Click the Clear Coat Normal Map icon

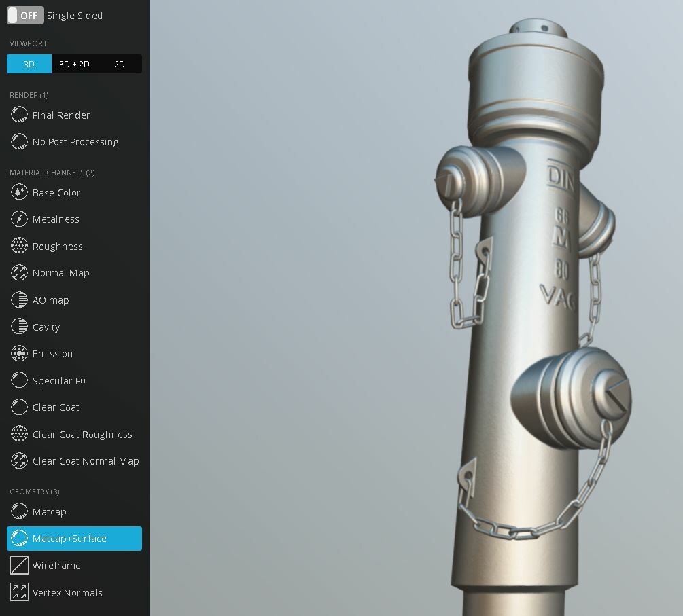[x=19, y=461]
